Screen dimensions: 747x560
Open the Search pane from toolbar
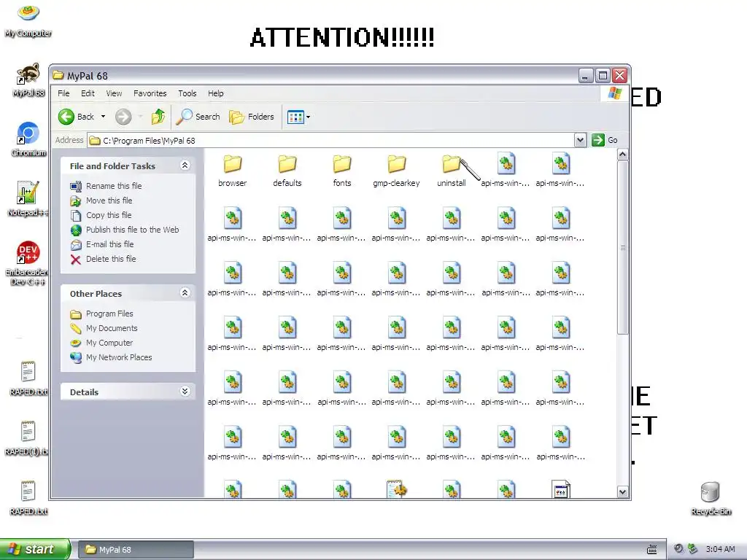point(198,117)
